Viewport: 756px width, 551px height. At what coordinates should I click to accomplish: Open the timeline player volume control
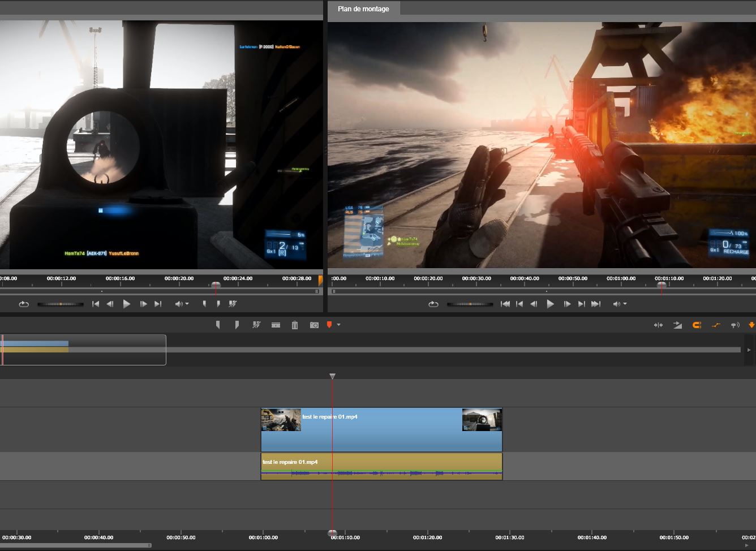point(617,304)
